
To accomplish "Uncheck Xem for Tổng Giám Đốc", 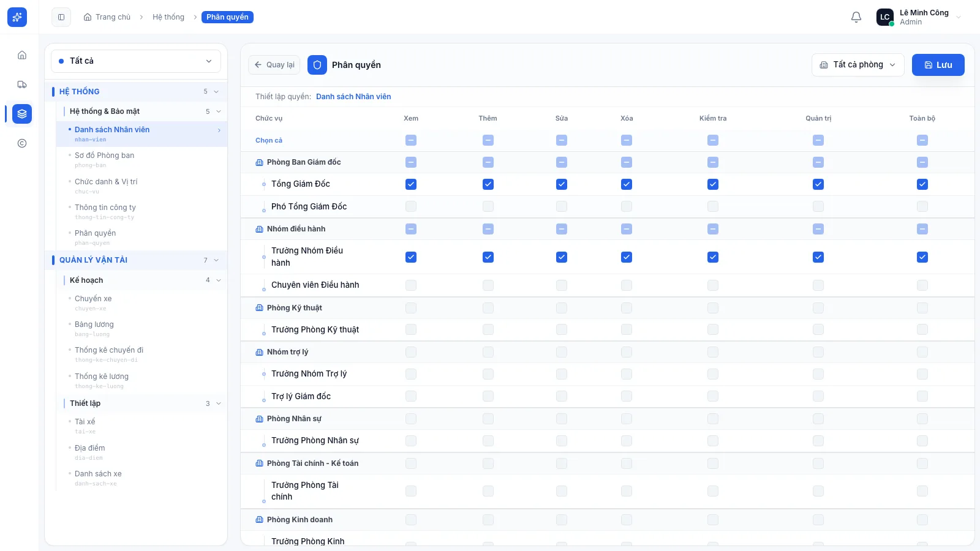I will (x=411, y=184).
